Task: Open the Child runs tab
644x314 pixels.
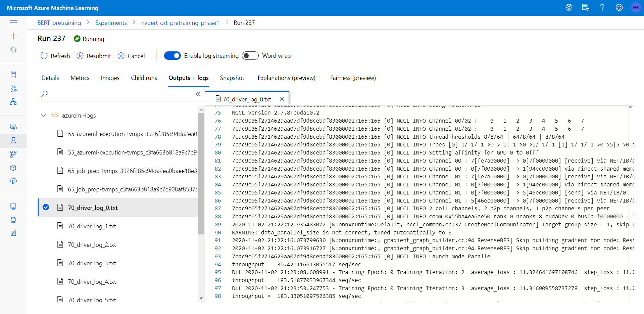Action: [144, 78]
